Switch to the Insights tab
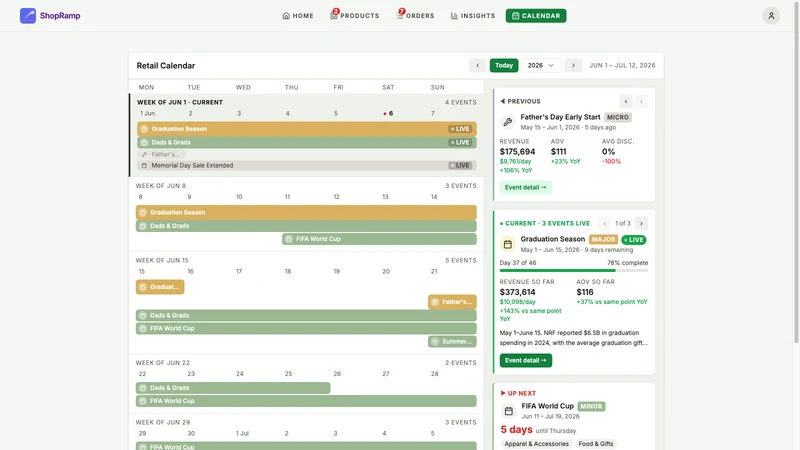800x450 pixels. pyautogui.click(x=473, y=16)
